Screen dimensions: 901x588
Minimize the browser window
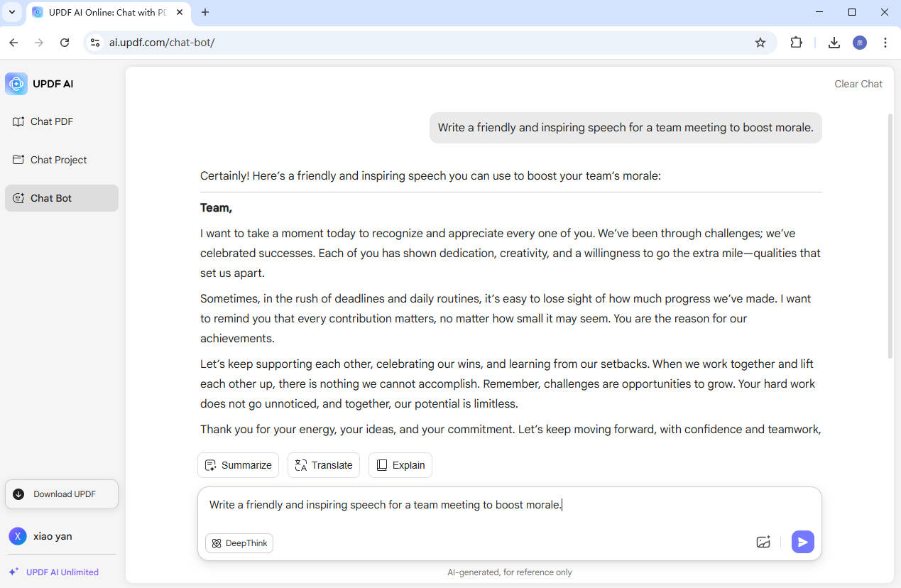pyautogui.click(x=820, y=12)
